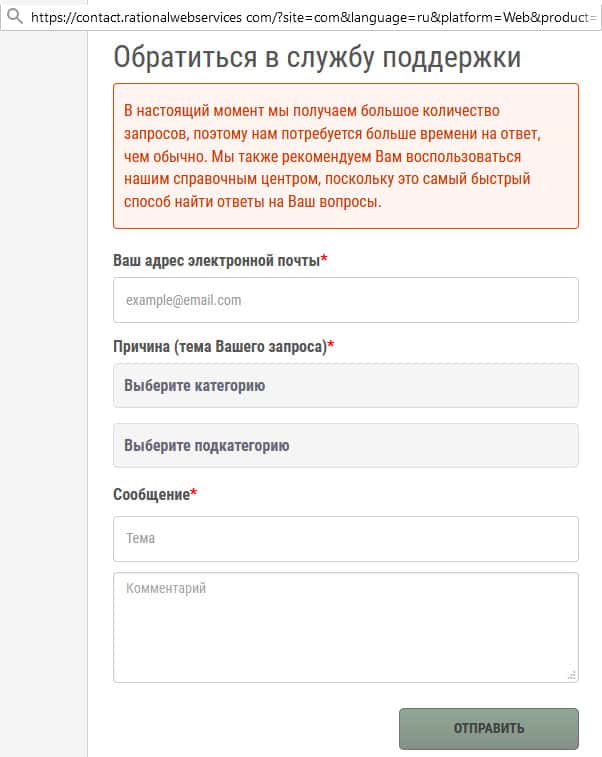
Task: Click the gray left sidebar strip
Action: tap(44, 400)
